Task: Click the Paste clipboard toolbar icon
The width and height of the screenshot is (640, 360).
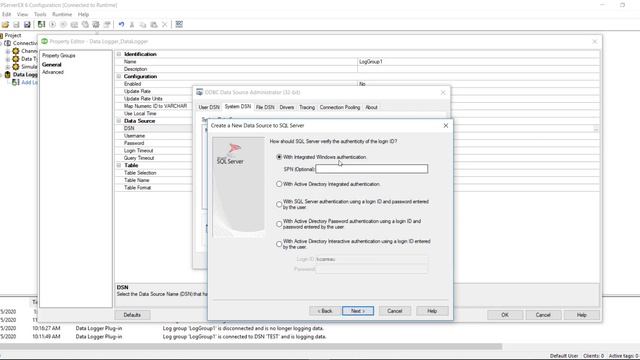Action: coord(154,25)
